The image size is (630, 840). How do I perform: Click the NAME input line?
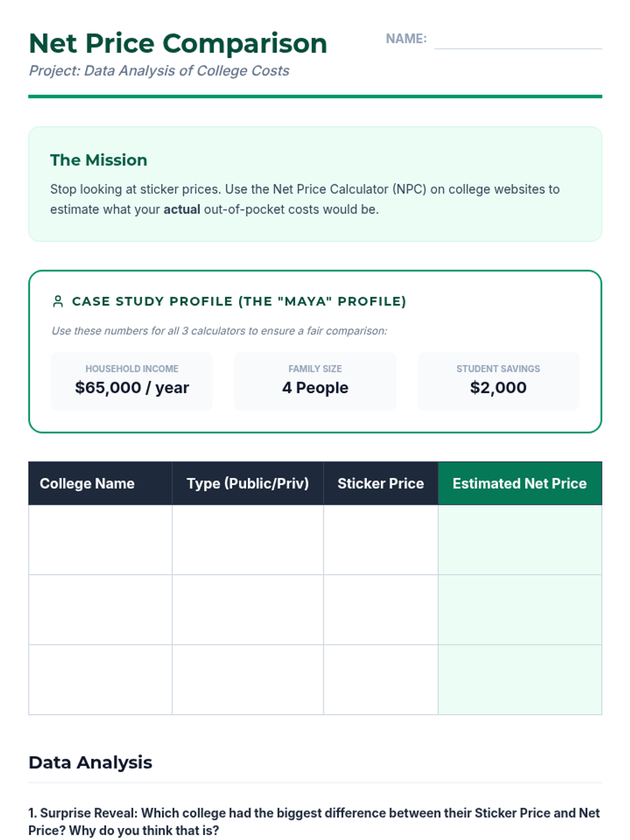pyautogui.click(x=518, y=41)
